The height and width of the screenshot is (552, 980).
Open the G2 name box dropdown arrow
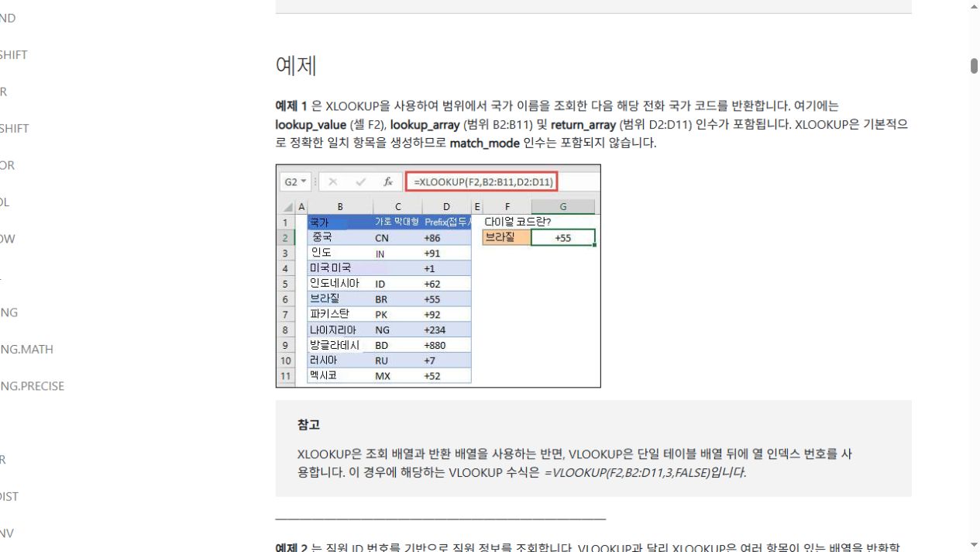tap(304, 181)
